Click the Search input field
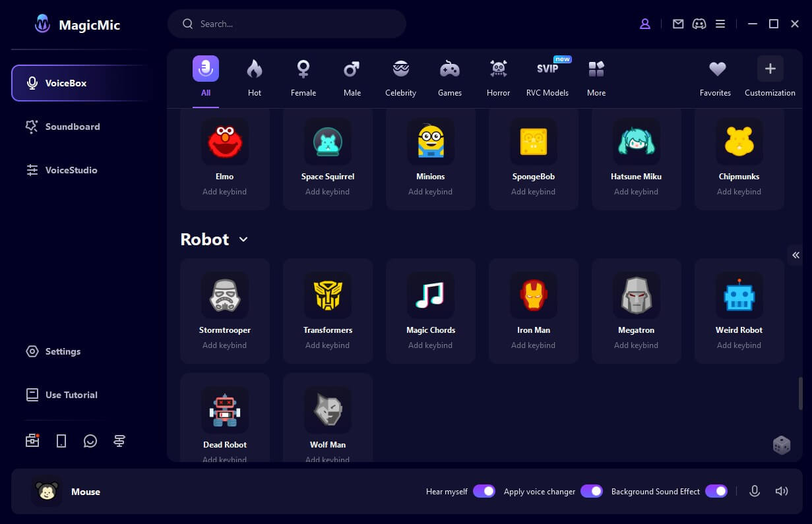Image resolution: width=812 pixels, height=524 pixels. pos(287,24)
